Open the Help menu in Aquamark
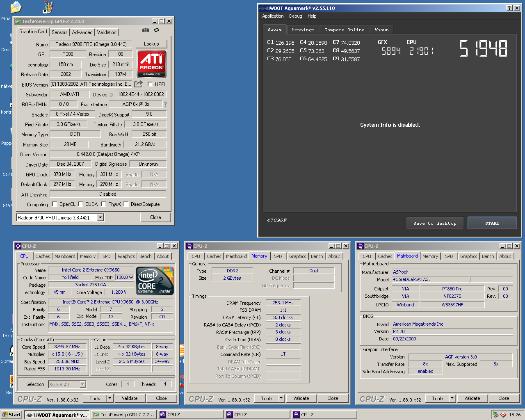Viewport: 525px width, 420px height. click(312, 16)
